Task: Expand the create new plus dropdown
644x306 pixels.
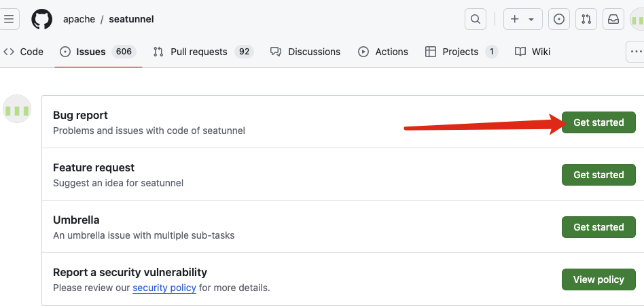Action: coord(522,19)
